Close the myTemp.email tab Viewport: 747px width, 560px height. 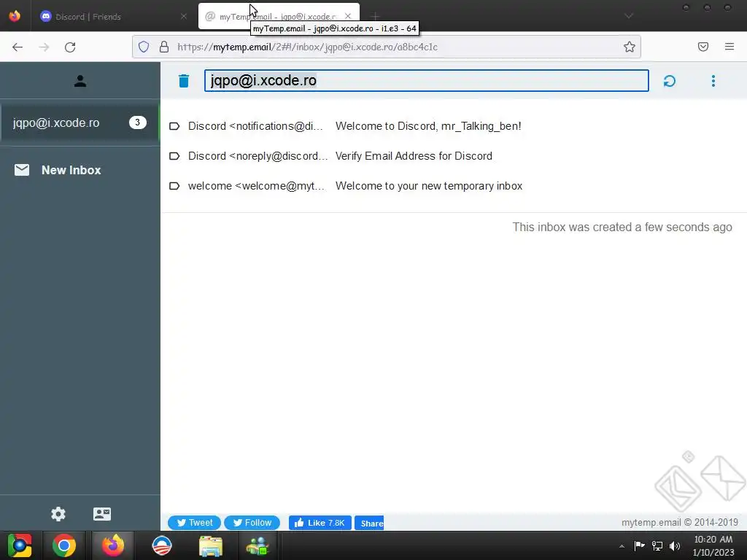point(348,16)
